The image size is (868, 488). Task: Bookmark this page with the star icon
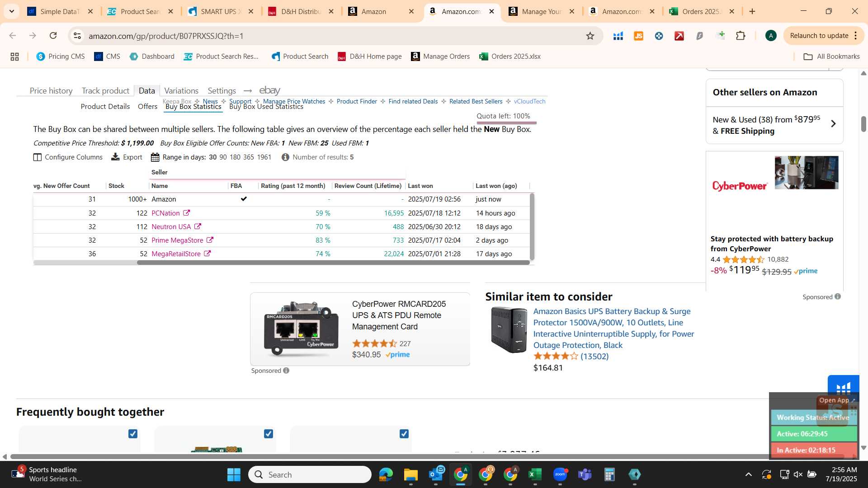pyautogui.click(x=590, y=36)
